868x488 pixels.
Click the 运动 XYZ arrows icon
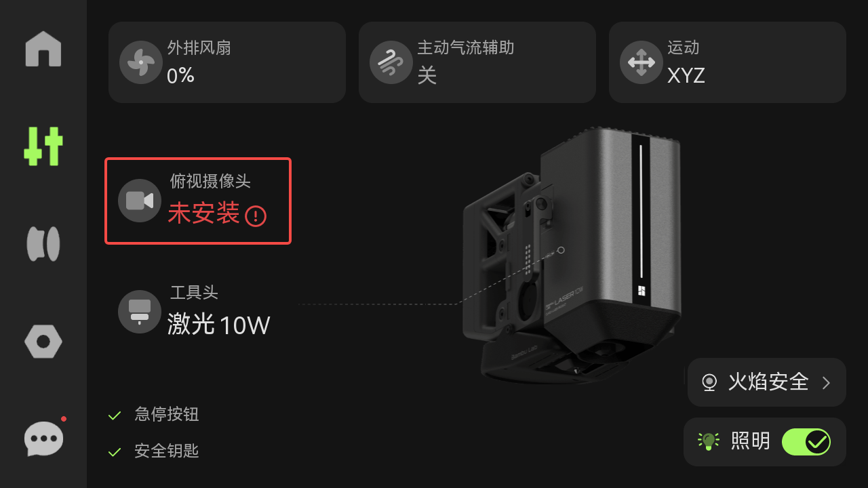click(x=642, y=62)
